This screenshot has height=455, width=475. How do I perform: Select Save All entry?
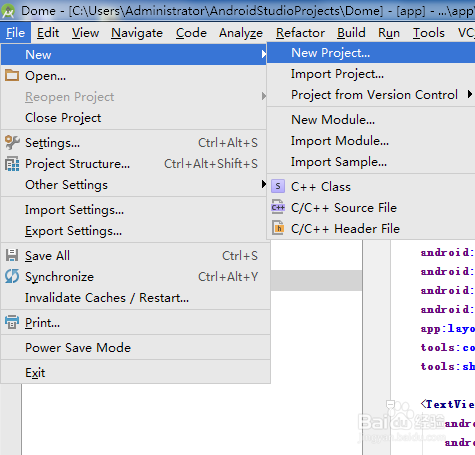tap(134, 256)
